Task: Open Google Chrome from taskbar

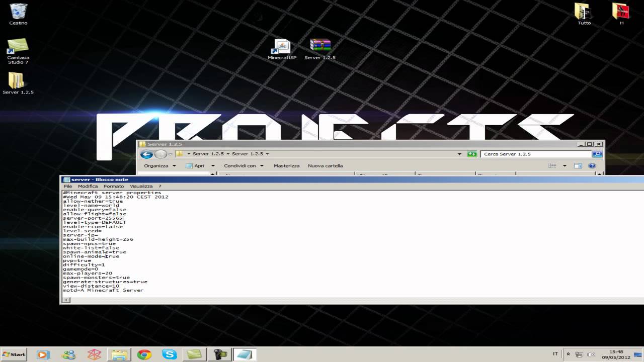Action: [144, 354]
